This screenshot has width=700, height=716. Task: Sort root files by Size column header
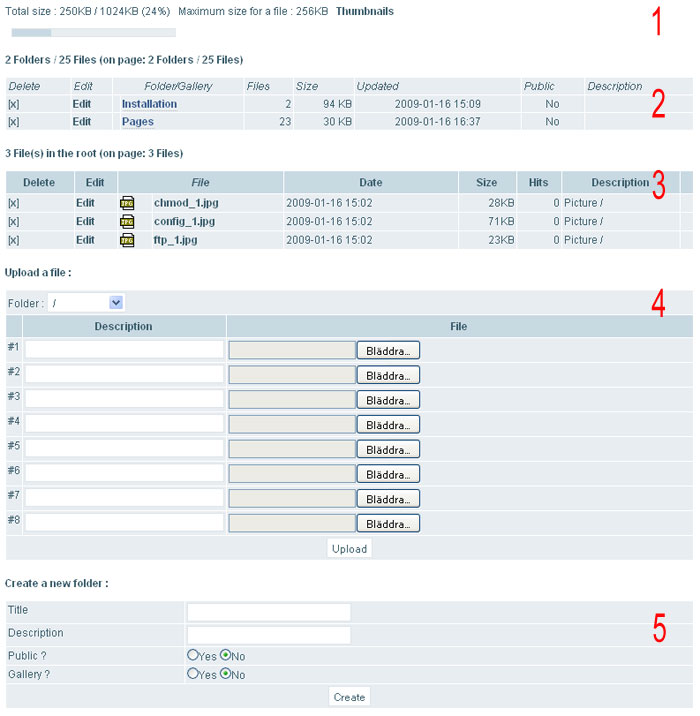[487, 182]
